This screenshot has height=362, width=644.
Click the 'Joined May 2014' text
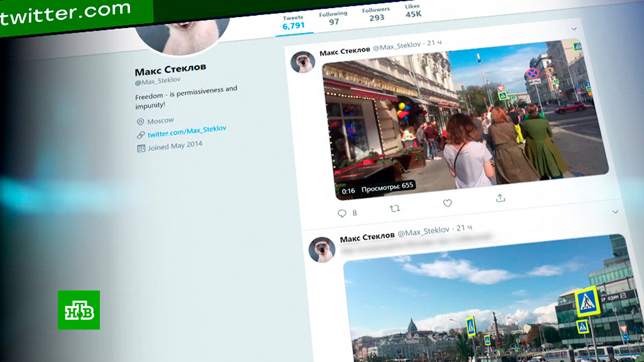coord(175,146)
